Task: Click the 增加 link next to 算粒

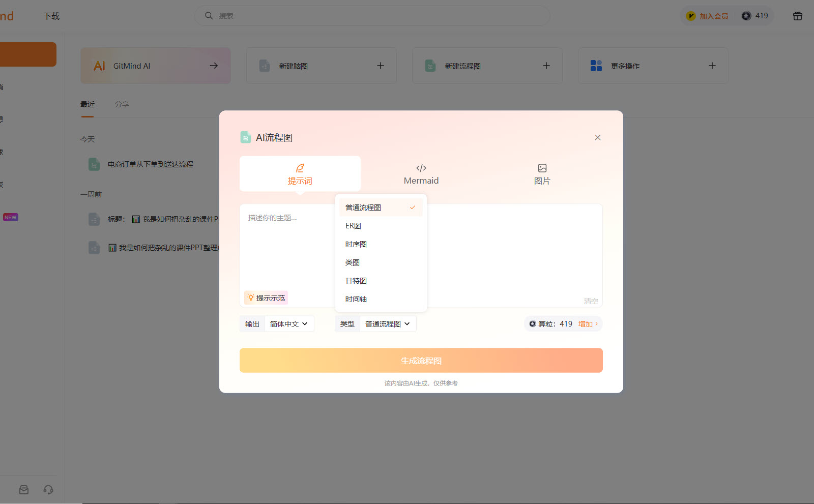Action: pyautogui.click(x=588, y=324)
